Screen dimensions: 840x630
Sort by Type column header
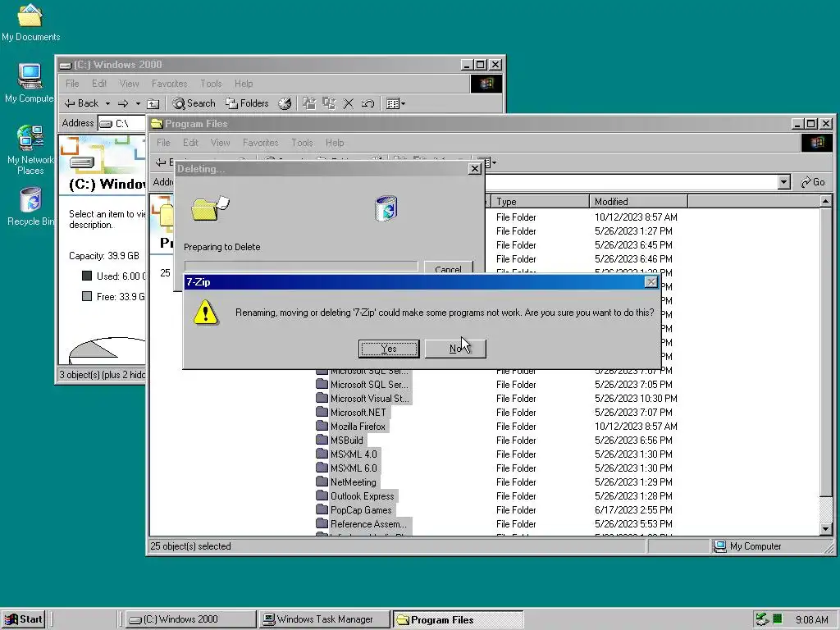pos(540,202)
